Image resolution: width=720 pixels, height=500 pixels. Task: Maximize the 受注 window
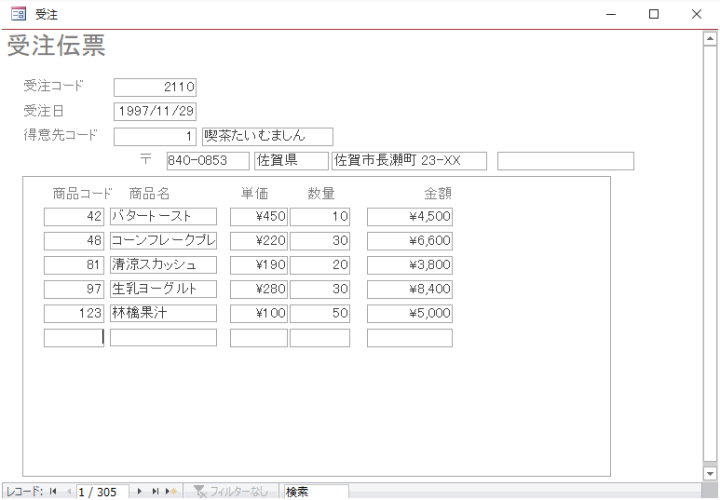654,14
